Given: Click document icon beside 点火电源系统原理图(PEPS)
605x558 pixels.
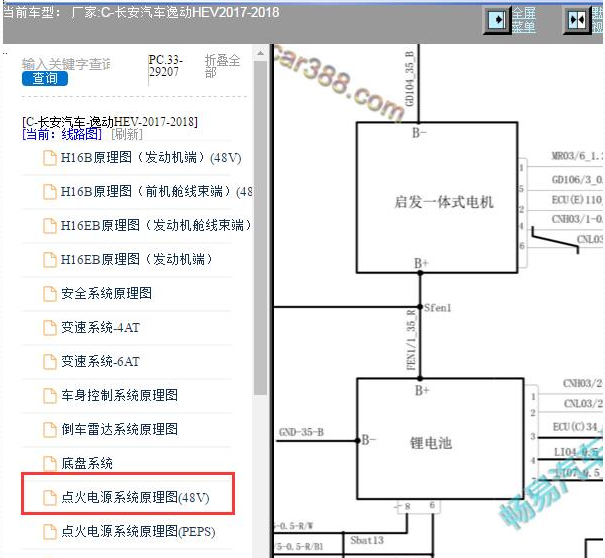Looking at the screenshot, I should coord(50,532).
